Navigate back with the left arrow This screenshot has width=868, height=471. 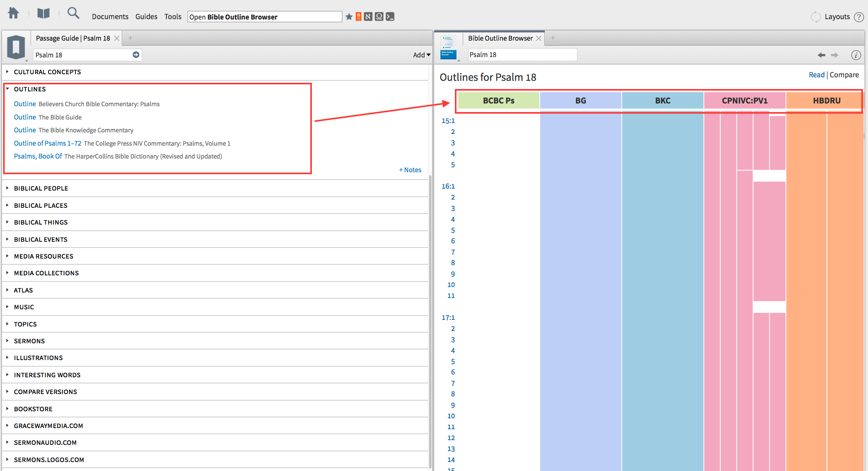[x=821, y=55]
